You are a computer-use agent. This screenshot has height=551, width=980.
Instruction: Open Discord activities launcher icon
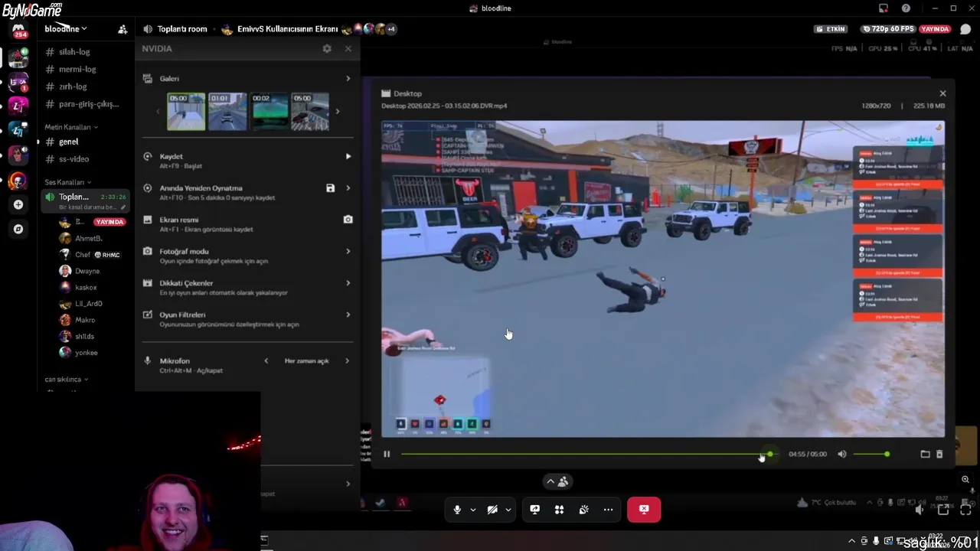pos(559,510)
